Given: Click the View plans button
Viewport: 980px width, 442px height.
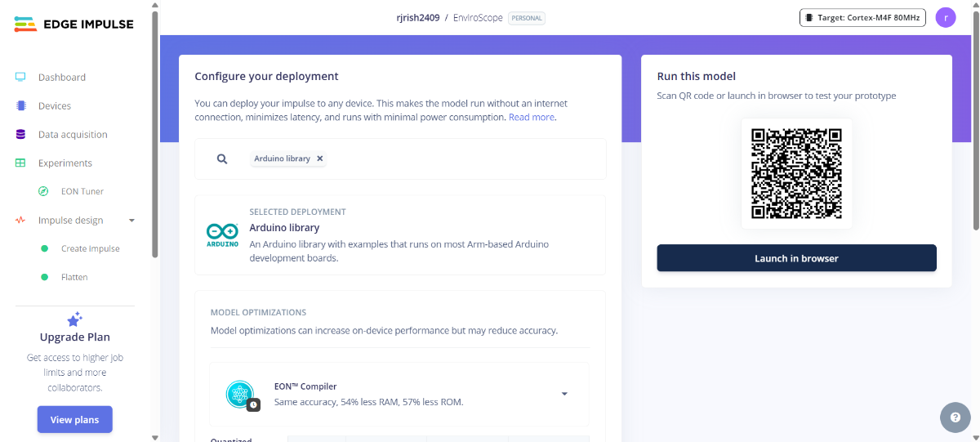Looking at the screenshot, I should pyautogui.click(x=74, y=419).
